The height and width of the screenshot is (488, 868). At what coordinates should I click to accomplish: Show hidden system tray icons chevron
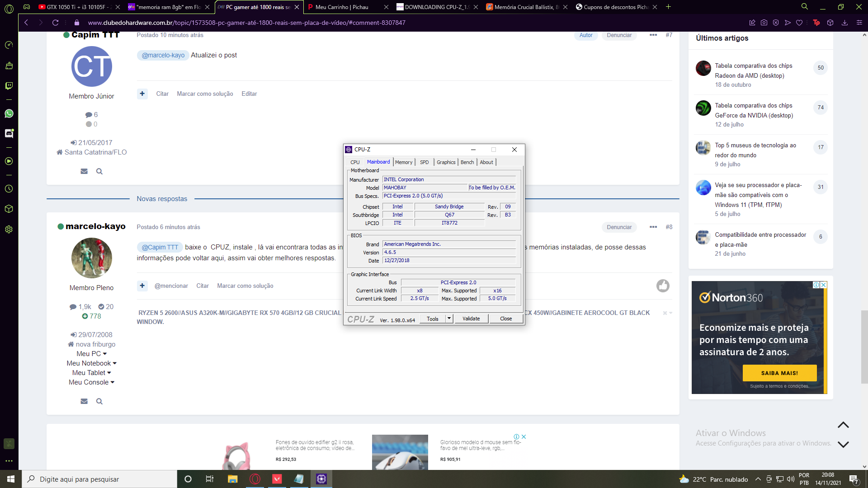click(x=758, y=479)
